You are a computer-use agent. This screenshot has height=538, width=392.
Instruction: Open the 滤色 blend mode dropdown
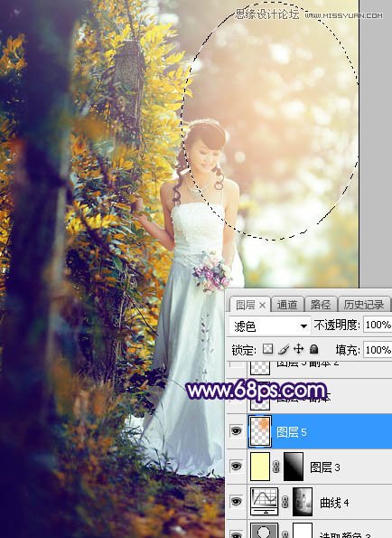coord(269,326)
